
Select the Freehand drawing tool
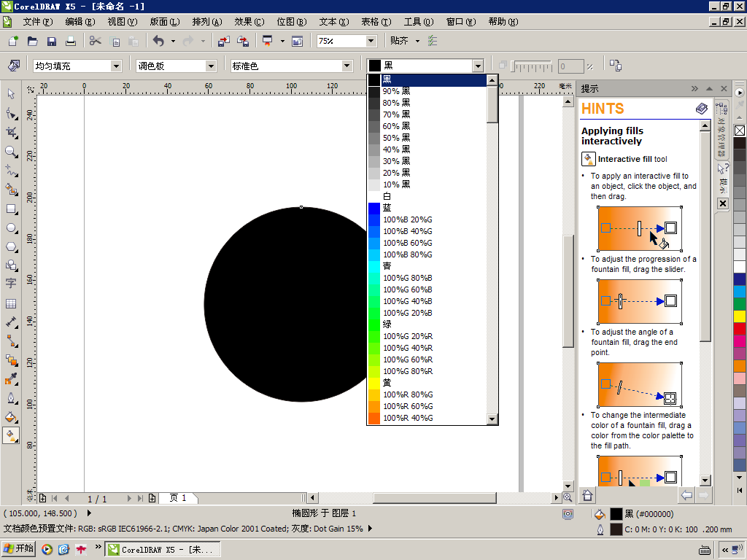11,171
